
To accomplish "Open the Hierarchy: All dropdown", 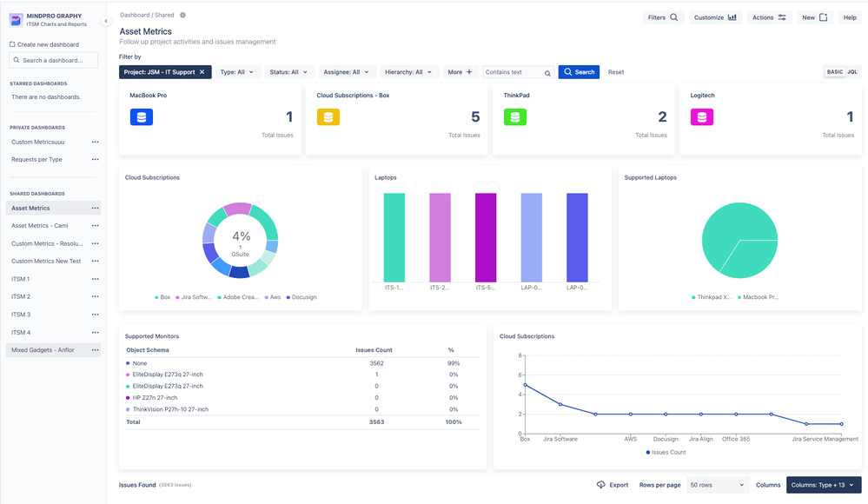I will click(x=408, y=72).
